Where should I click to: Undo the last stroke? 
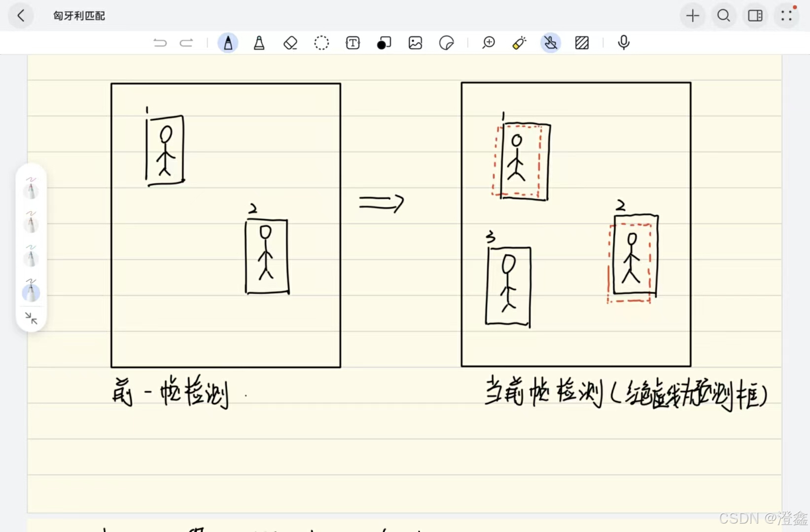160,43
